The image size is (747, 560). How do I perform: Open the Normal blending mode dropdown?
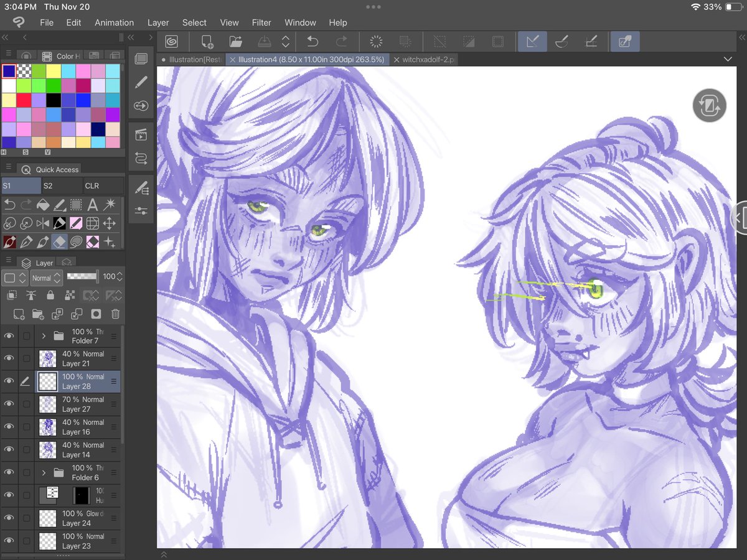[46, 278]
